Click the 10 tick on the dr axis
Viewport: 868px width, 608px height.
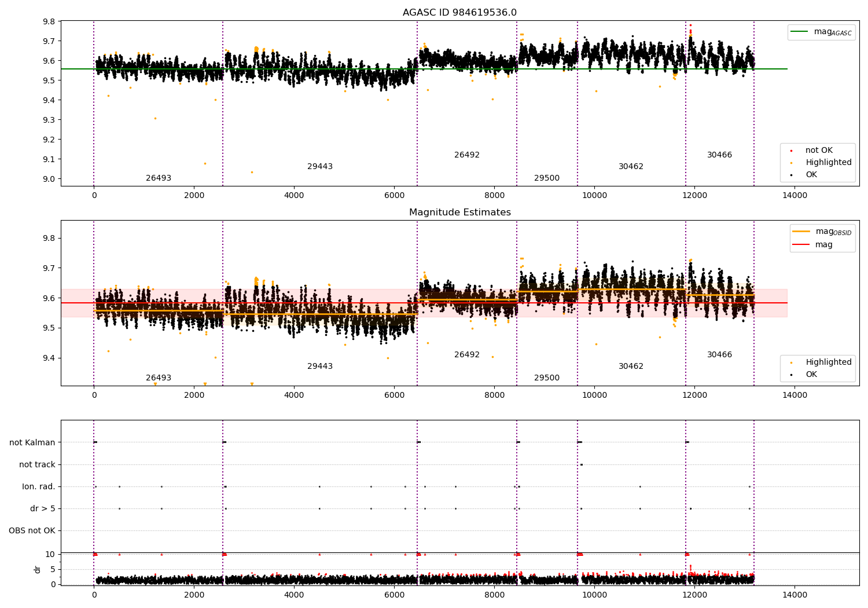(x=50, y=554)
